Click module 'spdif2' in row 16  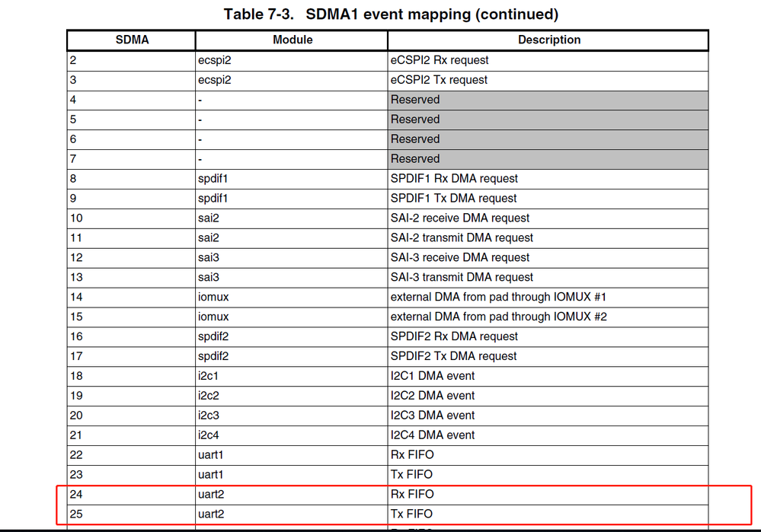coord(213,337)
